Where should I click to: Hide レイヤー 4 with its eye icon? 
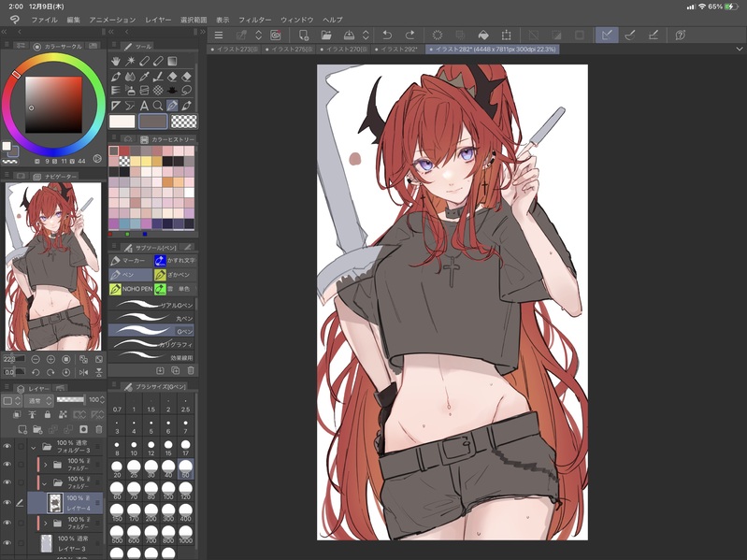(x=7, y=502)
